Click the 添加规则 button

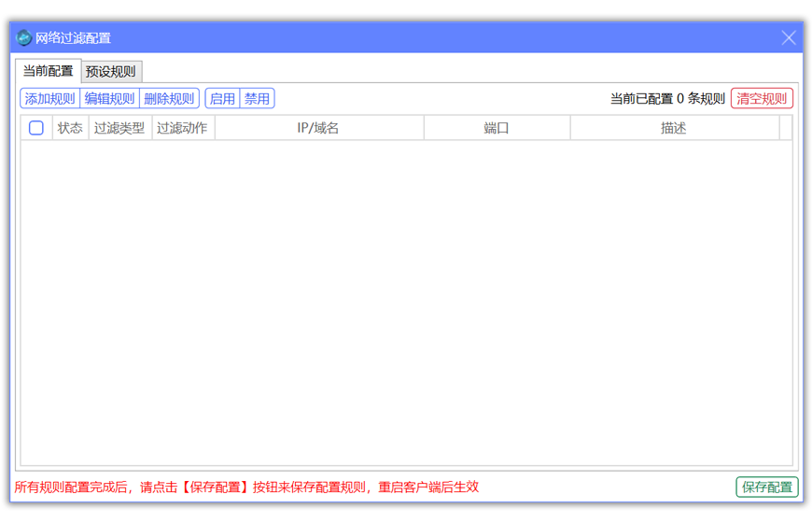click(50, 99)
